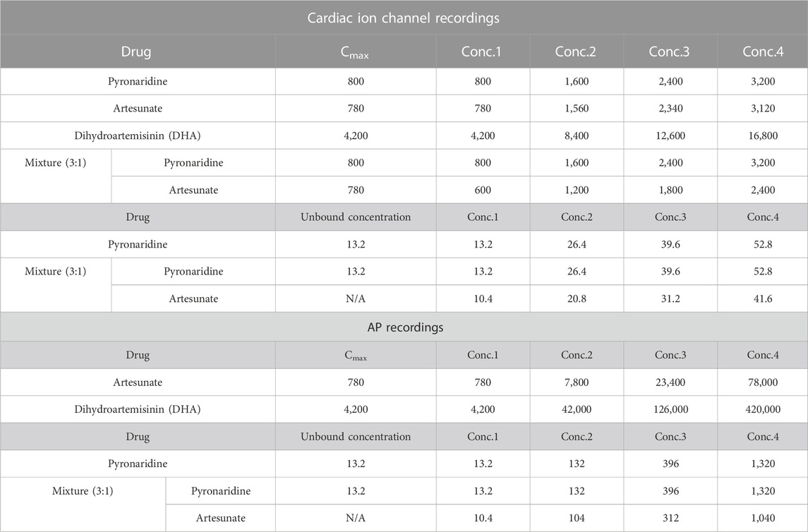
Task: Click the AP Artesunate value 78,000
Action: pyautogui.click(x=763, y=382)
